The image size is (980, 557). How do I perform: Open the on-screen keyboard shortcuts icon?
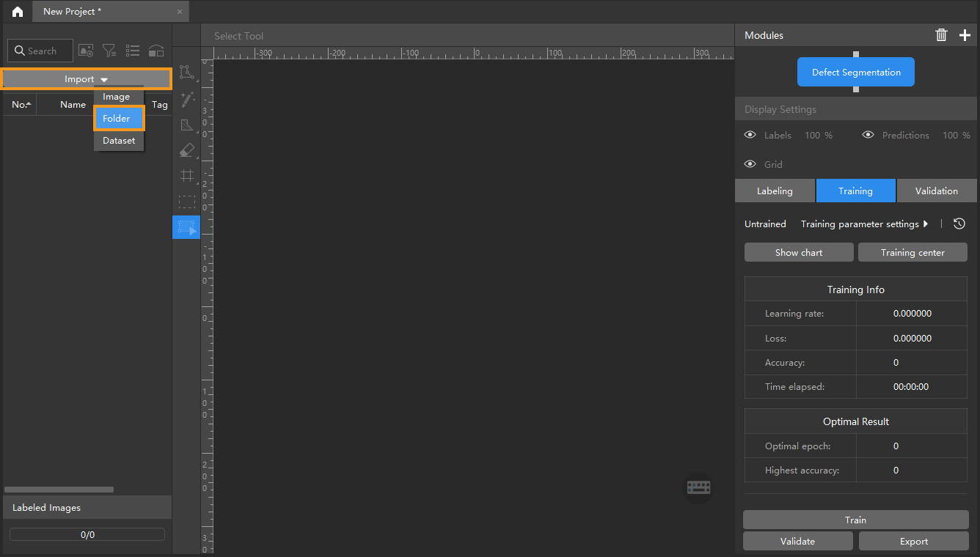pyautogui.click(x=698, y=487)
